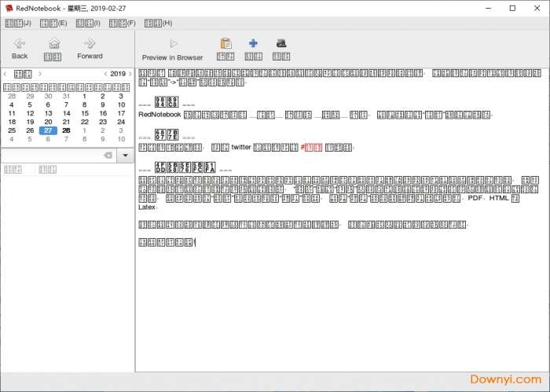The width and height of the screenshot is (550, 392).
Task: Expand the search field dropdown arrow
Action: [125, 156]
